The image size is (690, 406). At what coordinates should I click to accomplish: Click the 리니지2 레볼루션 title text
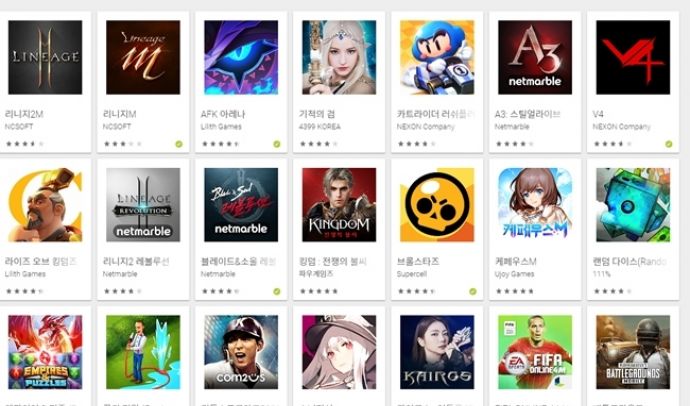[x=136, y=262]
